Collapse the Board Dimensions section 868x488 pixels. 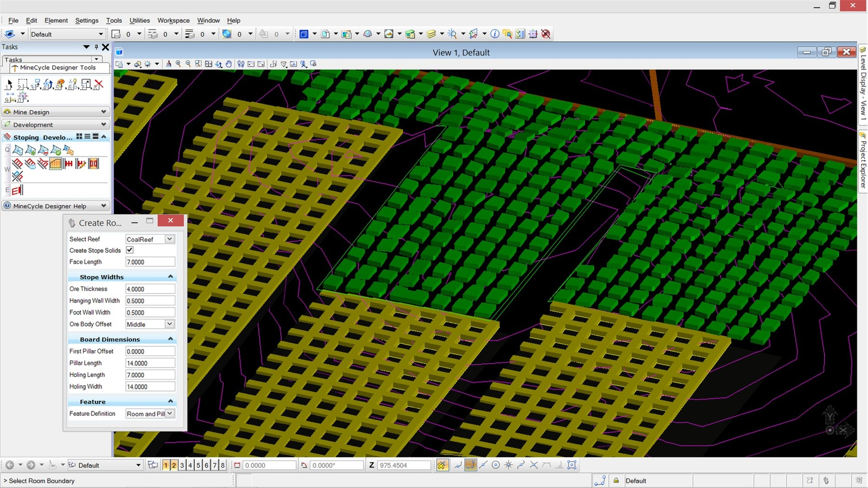pos(170,339)
